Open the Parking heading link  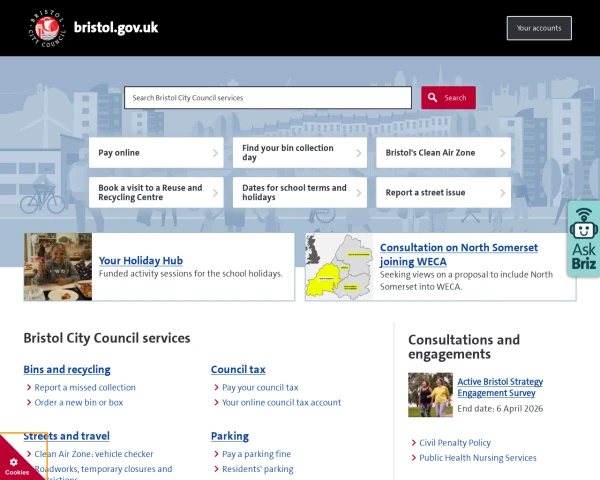click(x=230, y=436)
